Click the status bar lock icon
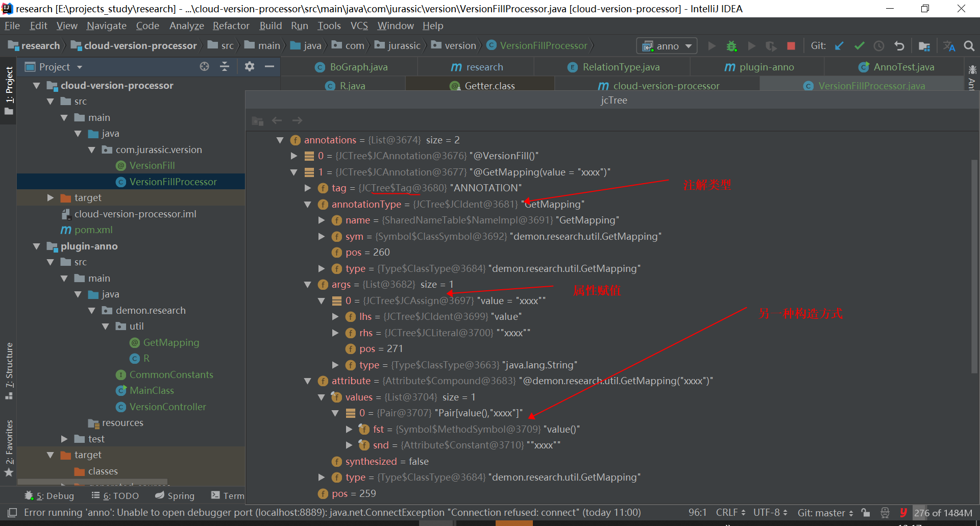980x526 pixels. pos(865,512)
